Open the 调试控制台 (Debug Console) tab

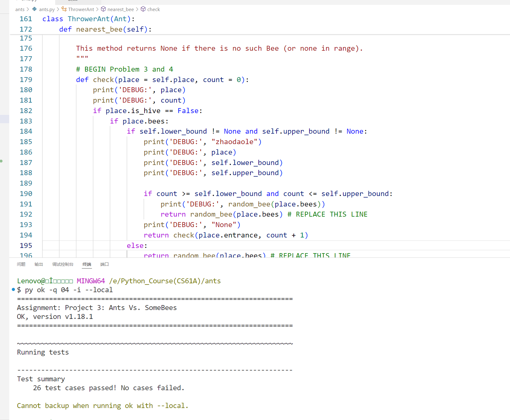[x=63, y=264]
